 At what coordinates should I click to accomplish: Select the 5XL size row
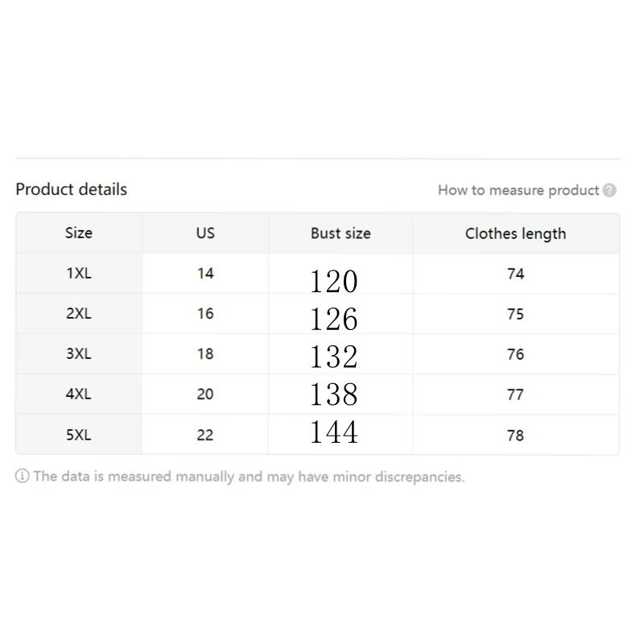79,435
